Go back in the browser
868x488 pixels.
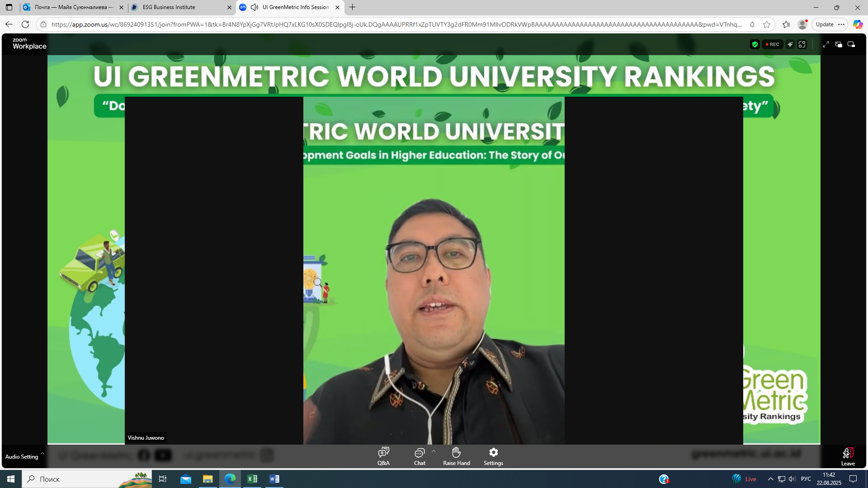pyautogui.click(x=9, y=24)
